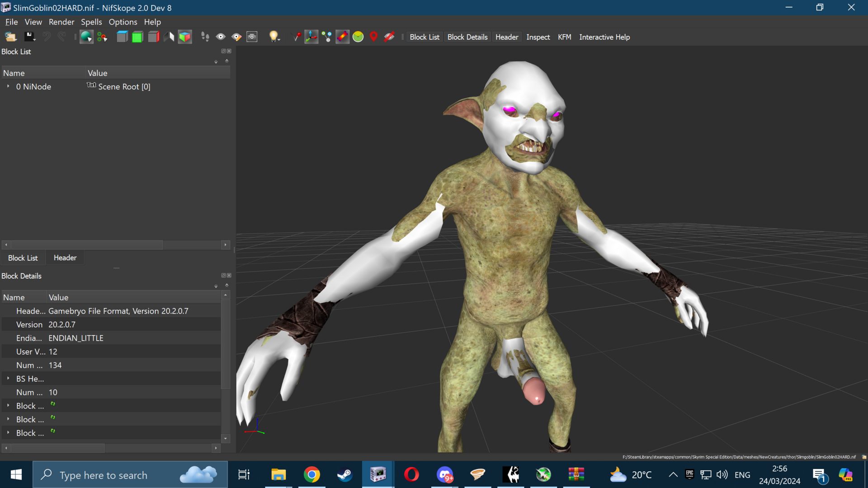Float the Block Details panel icon
Image resolution: width=868 pixels, height=488 pixels.
[223, 275]
